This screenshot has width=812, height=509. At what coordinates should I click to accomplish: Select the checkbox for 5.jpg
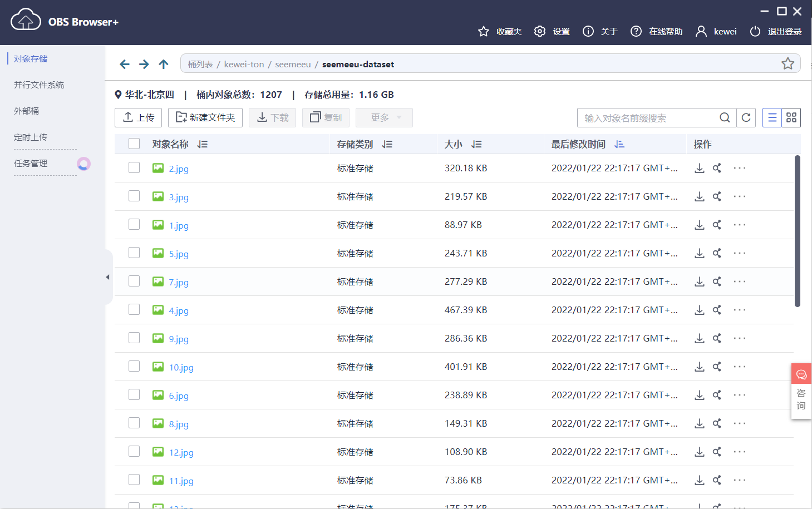134,253
